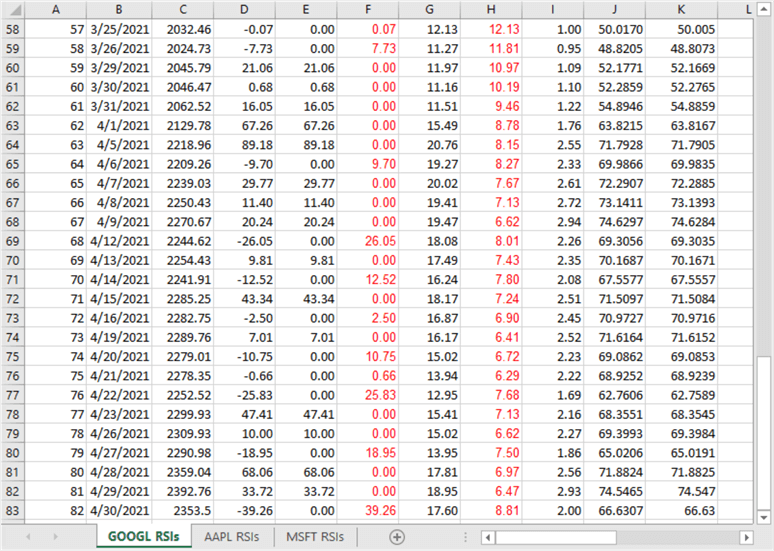
Task: Click cell with value 74.547
Action: pyautogui.click(x=681, y=491)
